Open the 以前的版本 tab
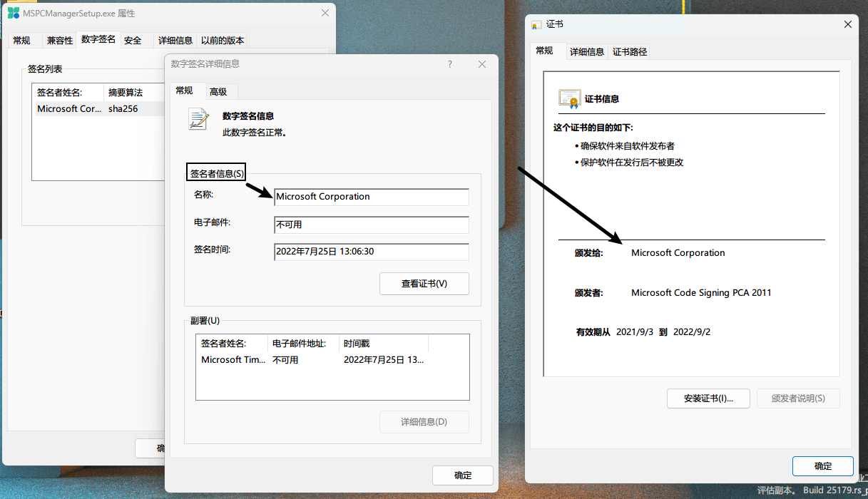Image resolution: width=868 pixels, height=499 pixels. [x=223, y=41]
